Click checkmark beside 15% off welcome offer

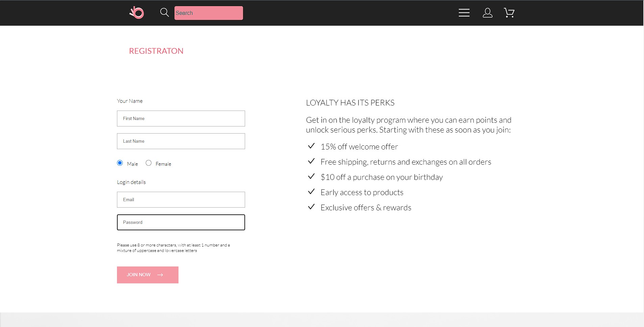click(x=311, y=146)
